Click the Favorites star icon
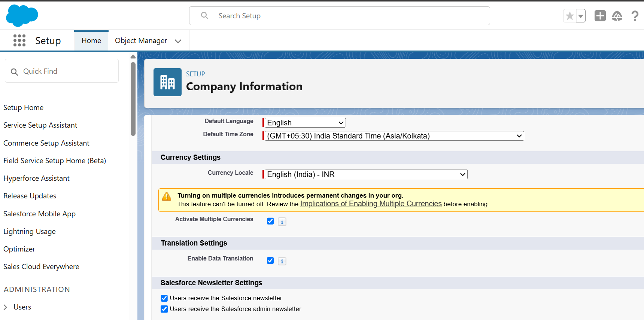The width and height of the screenshot is (644, 320). [x=569, y=16]
